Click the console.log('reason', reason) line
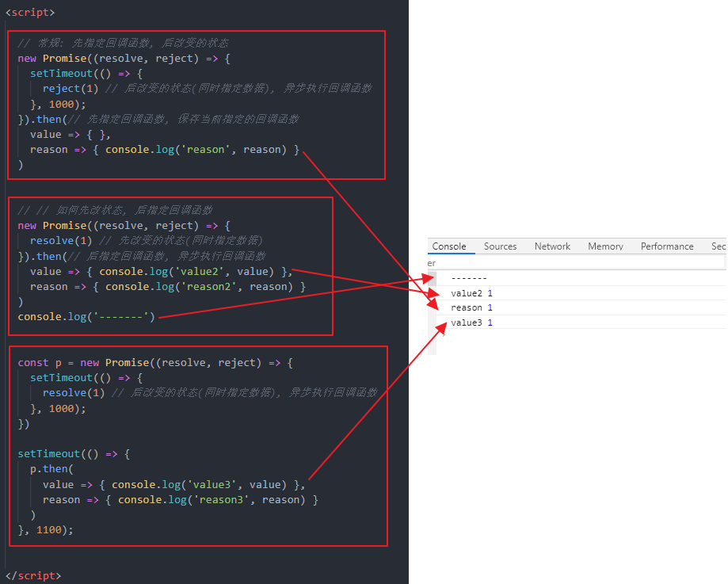The width and height of the screenshot is (728, 584). click(x=164, y=150)
